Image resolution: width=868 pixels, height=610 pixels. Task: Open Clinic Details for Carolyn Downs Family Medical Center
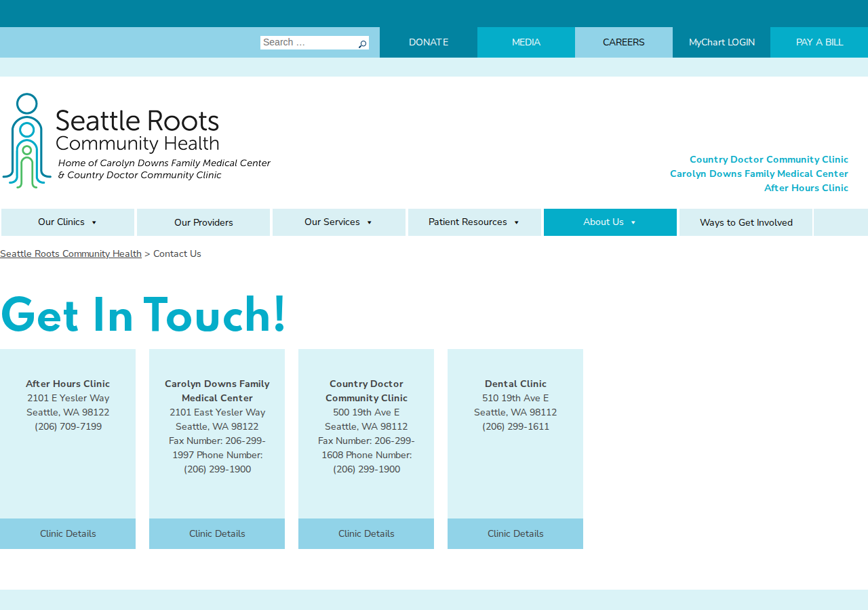[217, 533]
